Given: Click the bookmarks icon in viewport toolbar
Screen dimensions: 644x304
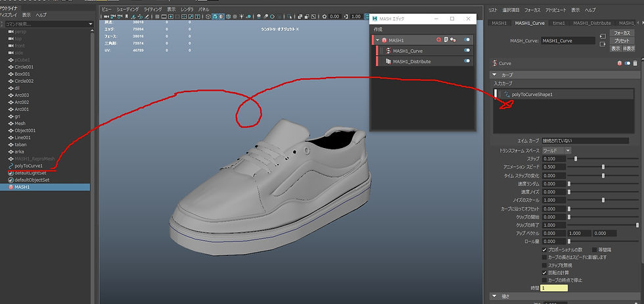Looking at the screenshot, I should coord(126,16).
